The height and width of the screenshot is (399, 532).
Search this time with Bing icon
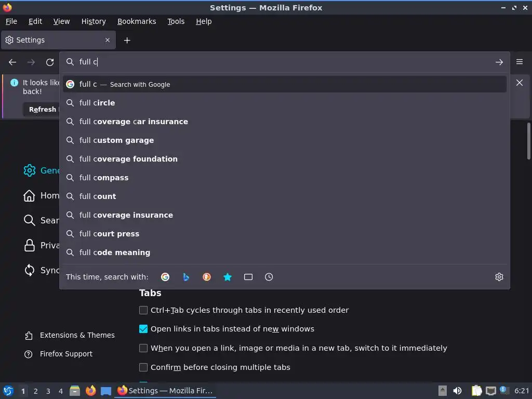(186, 277)
